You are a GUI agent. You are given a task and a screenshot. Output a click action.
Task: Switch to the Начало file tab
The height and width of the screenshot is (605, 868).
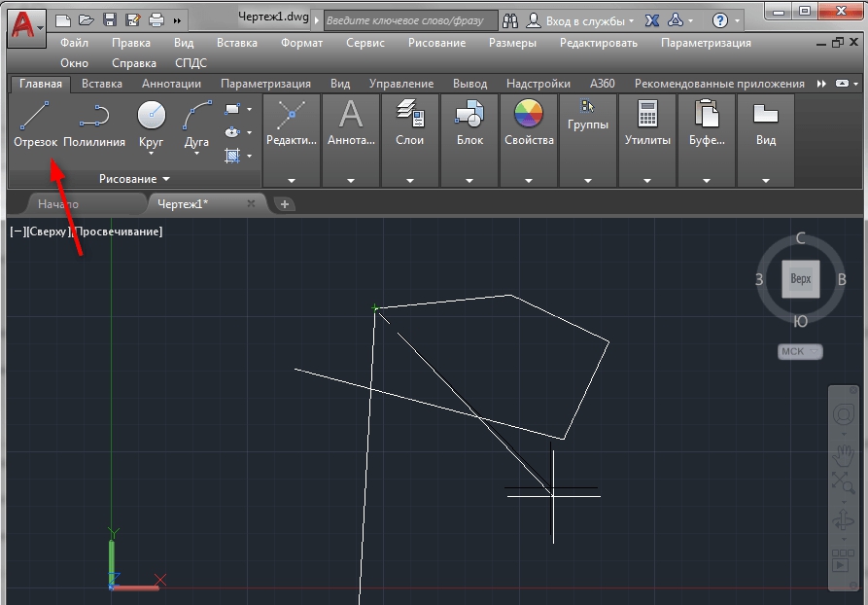point(58,204)
